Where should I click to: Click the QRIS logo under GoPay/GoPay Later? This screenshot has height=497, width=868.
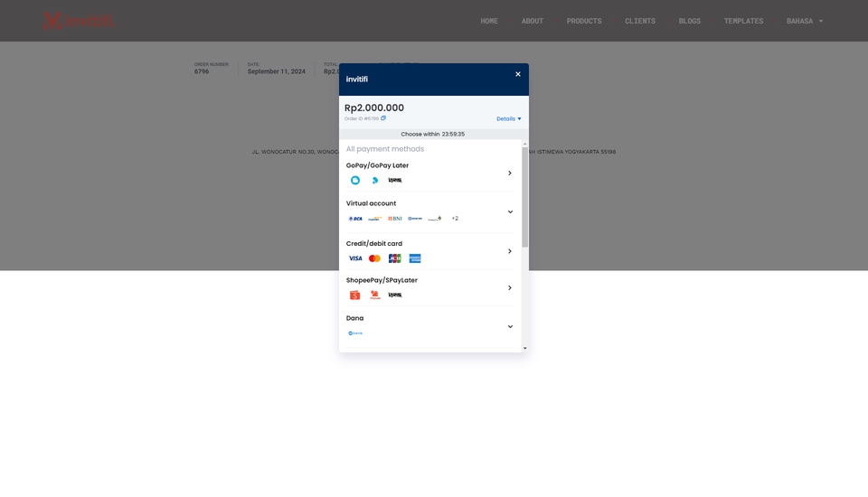click(395, 181)
